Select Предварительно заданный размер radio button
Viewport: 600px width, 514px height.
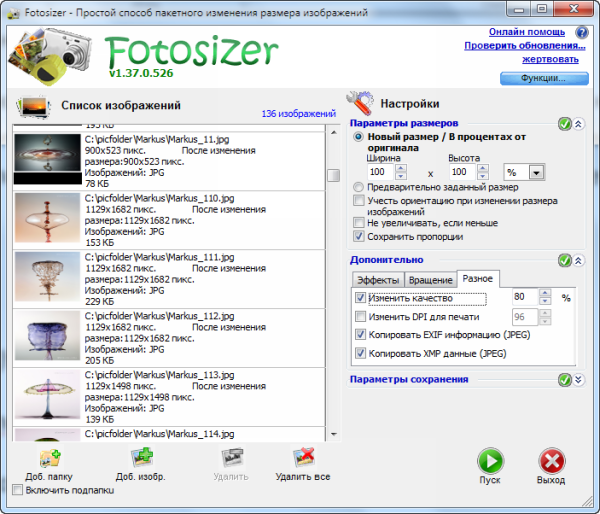pyautogui.click(x=359, y=187)
